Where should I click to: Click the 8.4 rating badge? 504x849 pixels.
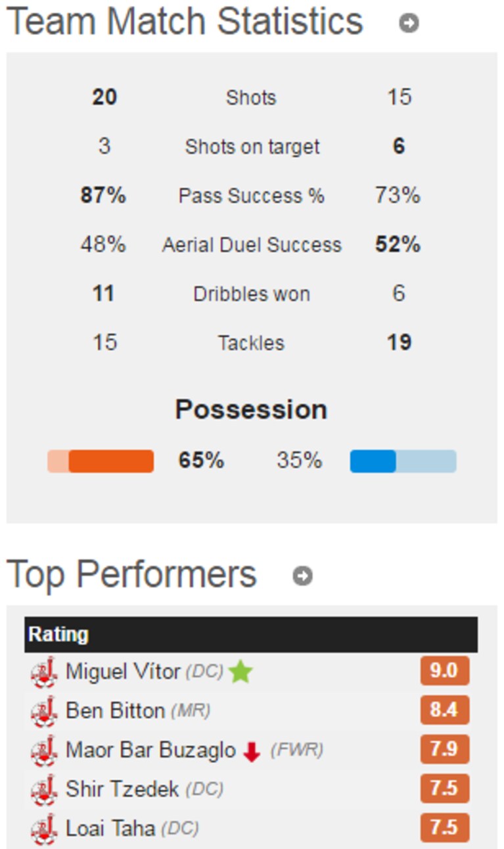point(445,710)
